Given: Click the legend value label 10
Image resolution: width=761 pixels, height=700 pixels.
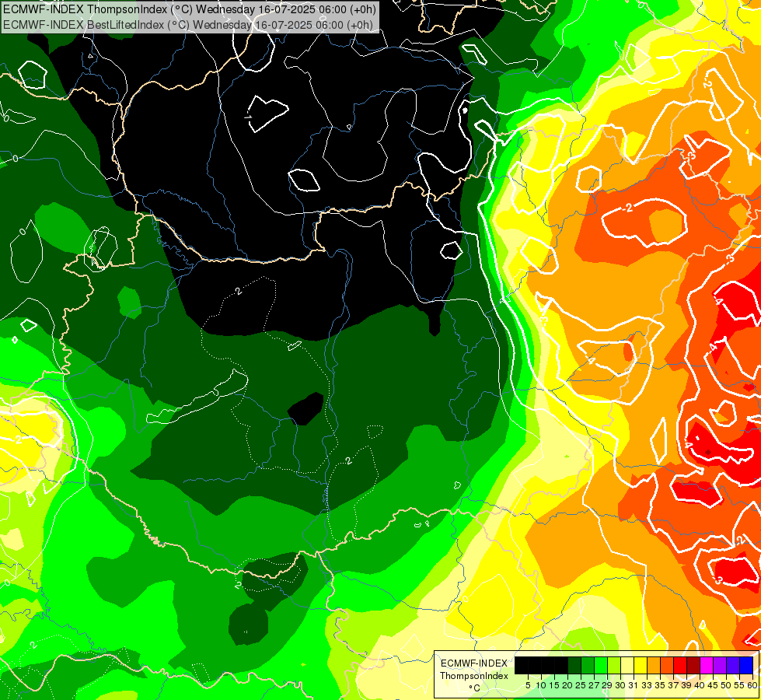Looking at the screenshot, I should point(541,685).
